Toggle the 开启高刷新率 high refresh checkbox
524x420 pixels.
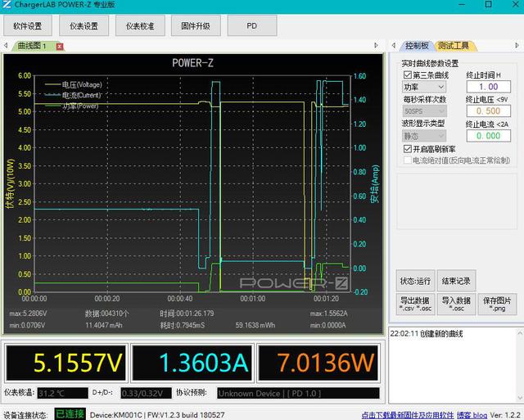[408, 149]
